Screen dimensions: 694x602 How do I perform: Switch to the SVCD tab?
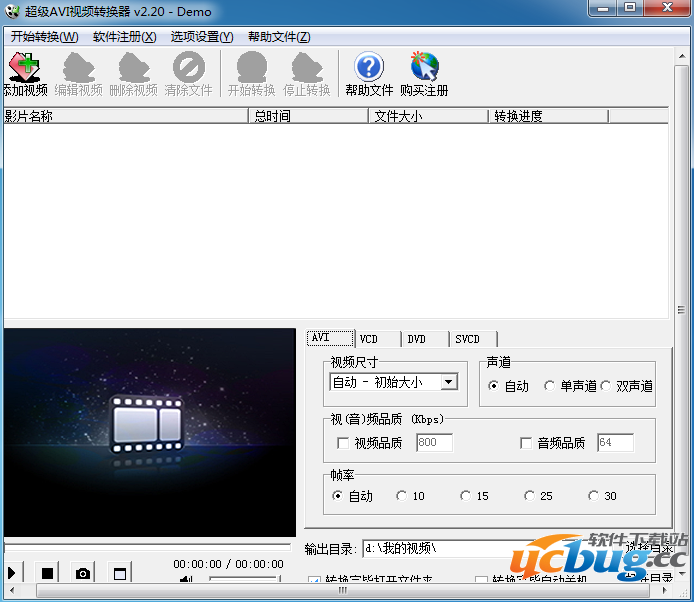tap(467, 339)
